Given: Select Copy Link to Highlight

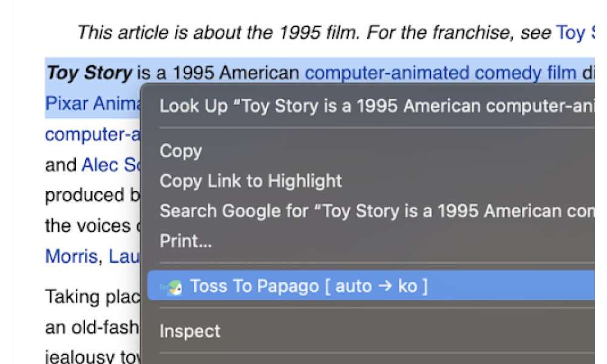Looking at the screenshot, I should pyautogui.click(x=251, y=181).
